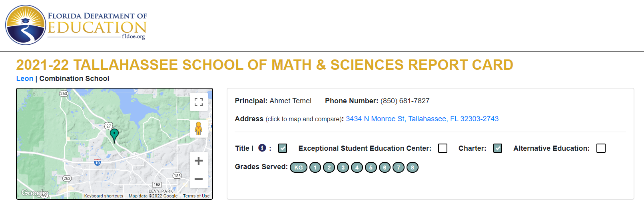Open map Keyboard shortcuts
Viewport: 644px width, 207px height.
[104, 196]
